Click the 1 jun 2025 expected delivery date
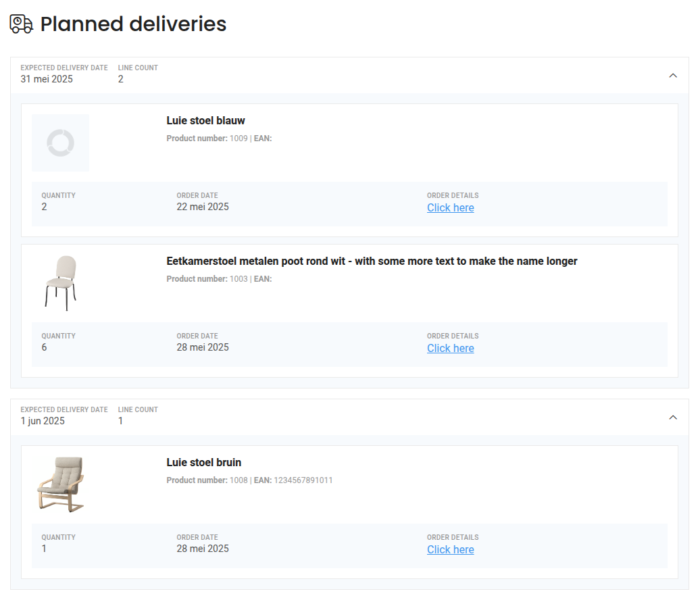This screenshot has width=700, height=602. (43, 421)
